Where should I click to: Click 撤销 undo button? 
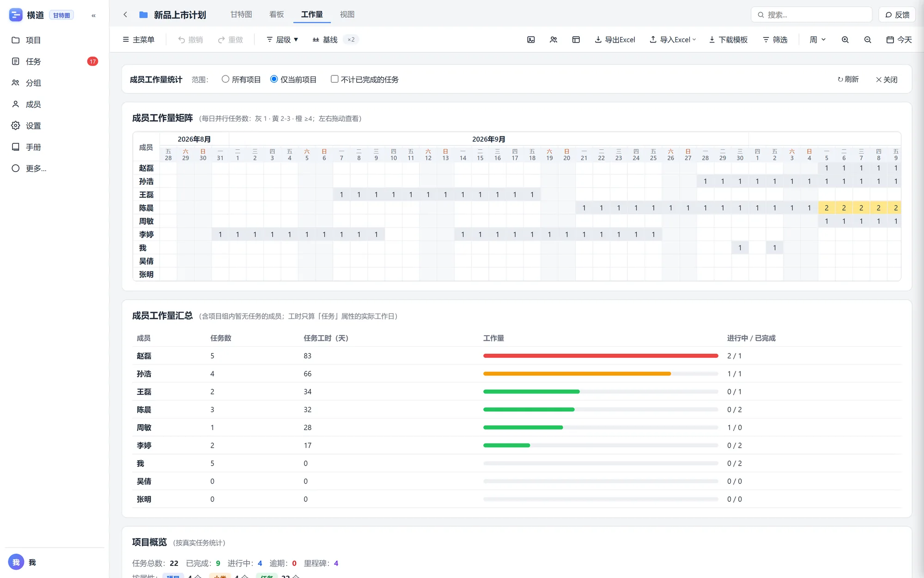pos(190,40)
